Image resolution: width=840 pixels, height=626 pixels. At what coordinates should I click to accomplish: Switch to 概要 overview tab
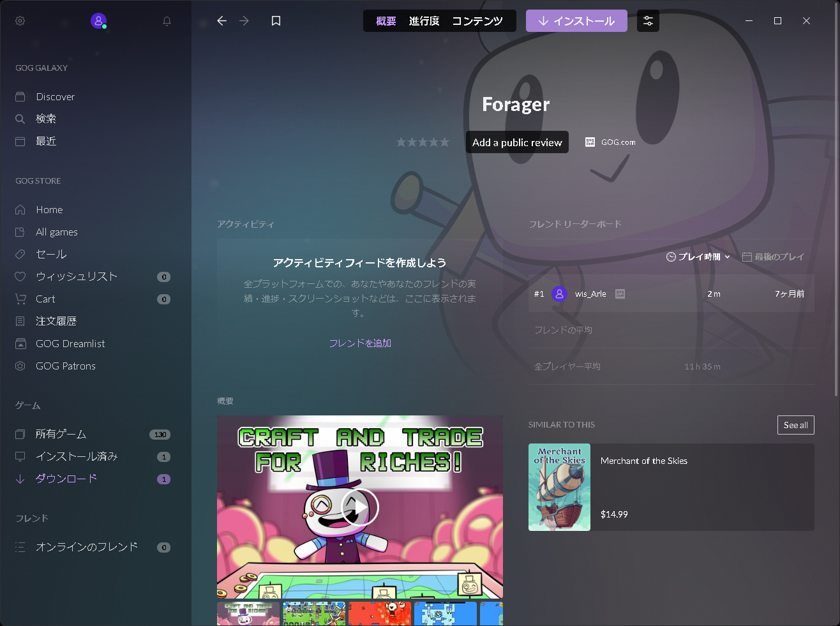386,21
